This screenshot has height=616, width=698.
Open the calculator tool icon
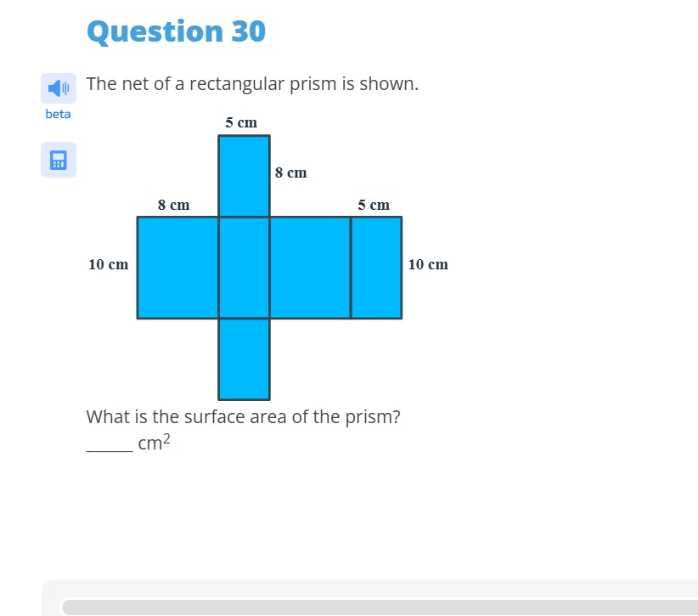pyautogui.click(x=59, y=160)
